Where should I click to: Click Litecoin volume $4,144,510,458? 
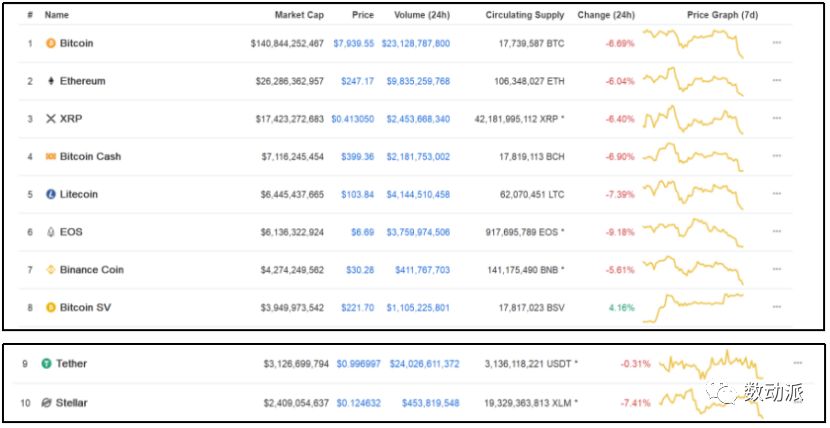pos(418,194)
